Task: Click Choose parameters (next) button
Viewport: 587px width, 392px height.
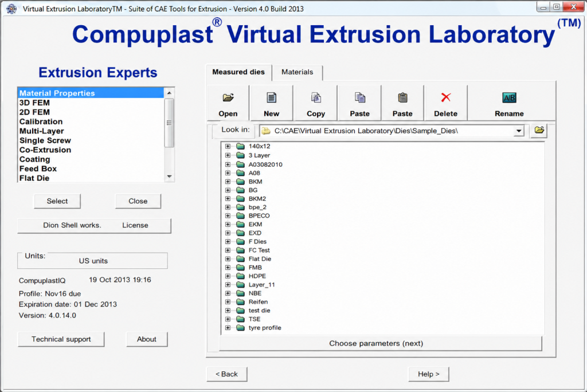Action: 380,343
